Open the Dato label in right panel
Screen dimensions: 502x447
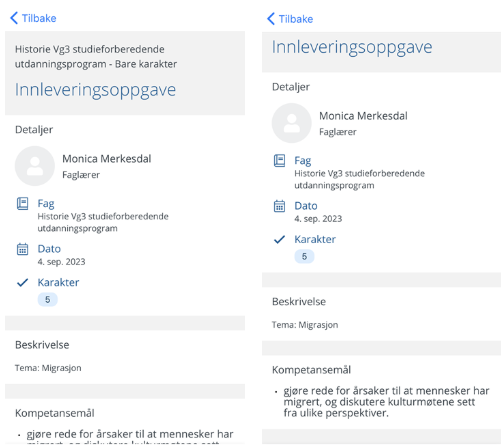pos(306,206)
